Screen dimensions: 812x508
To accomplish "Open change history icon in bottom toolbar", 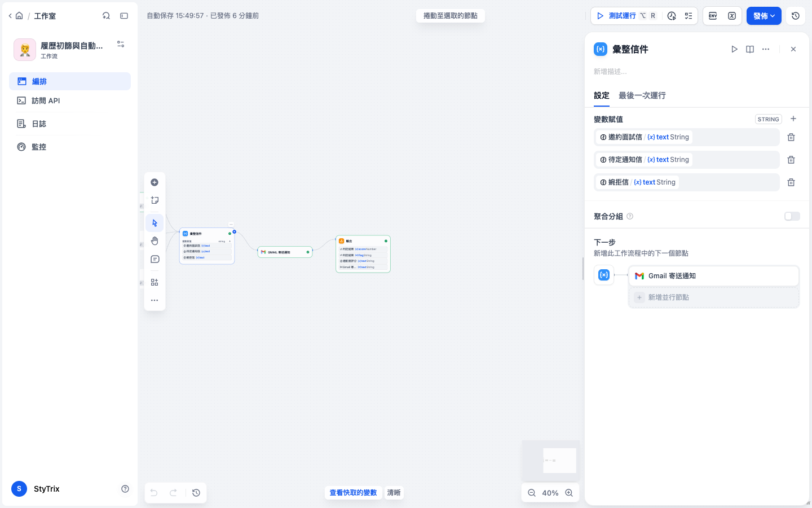I will tap(196, 493).
